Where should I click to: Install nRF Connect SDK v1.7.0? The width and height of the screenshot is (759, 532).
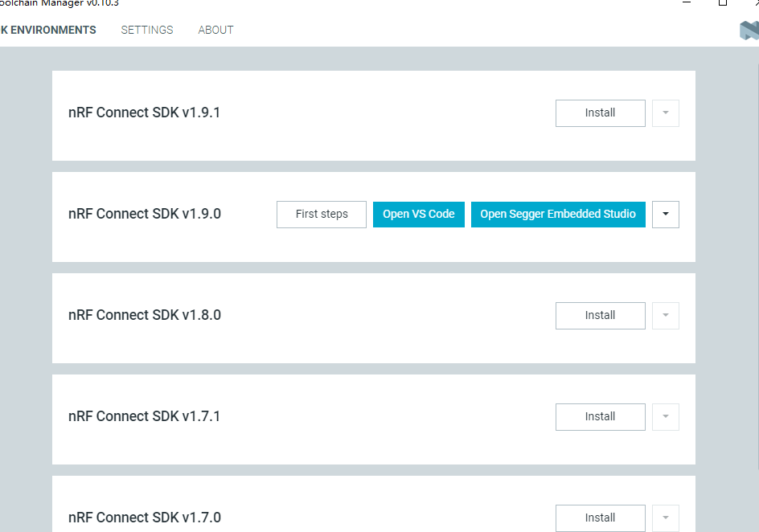(600, 518)
